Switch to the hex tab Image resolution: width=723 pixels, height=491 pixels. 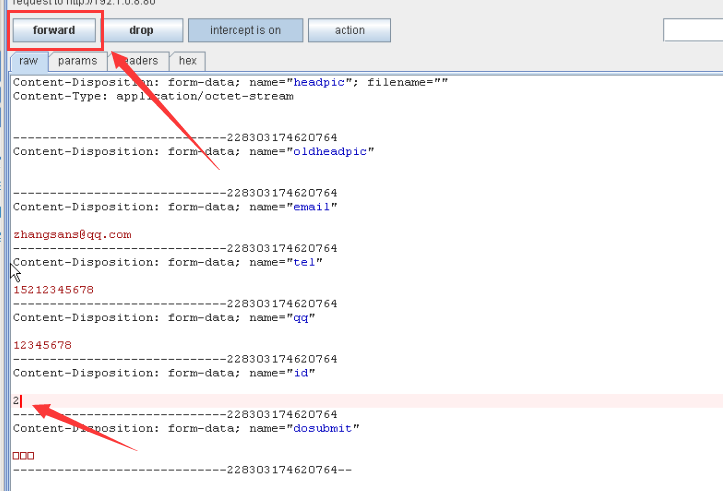pyautogui.click(x=188, y=61)
